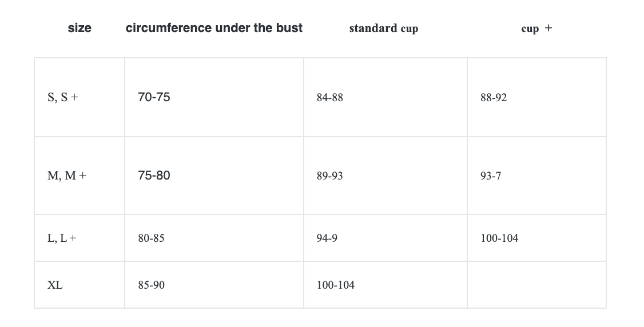The width and height of the screenshot is (644, 327).
Task: Select the 88-92 cup + value
Action: click(494, 98)
